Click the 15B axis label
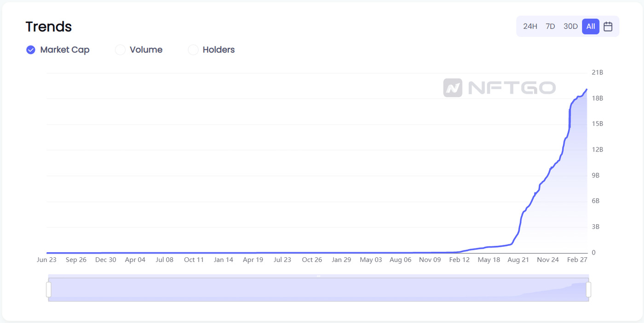 597,124
